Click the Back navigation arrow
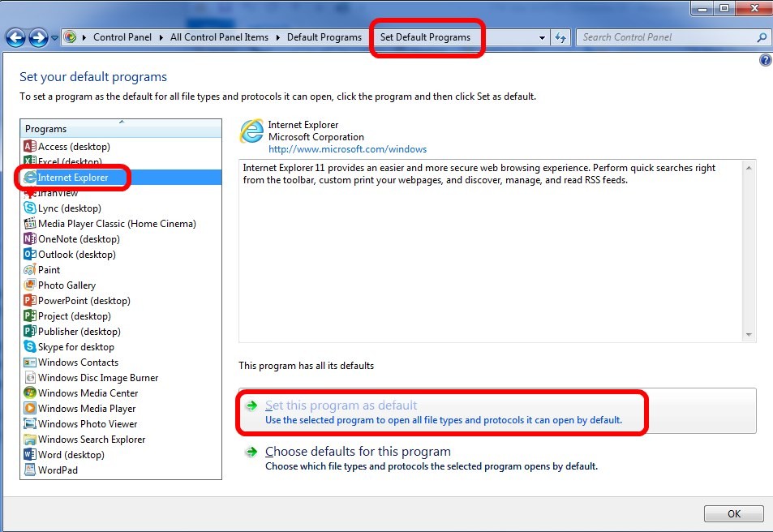The image size is (773, 532). (15, 37)
